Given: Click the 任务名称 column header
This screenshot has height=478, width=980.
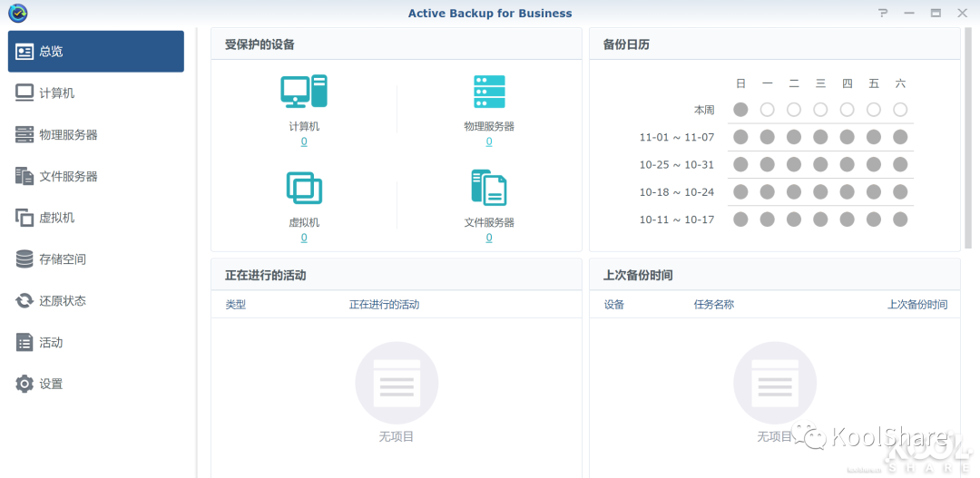Looking at the screenshot, I should (714, 305).
